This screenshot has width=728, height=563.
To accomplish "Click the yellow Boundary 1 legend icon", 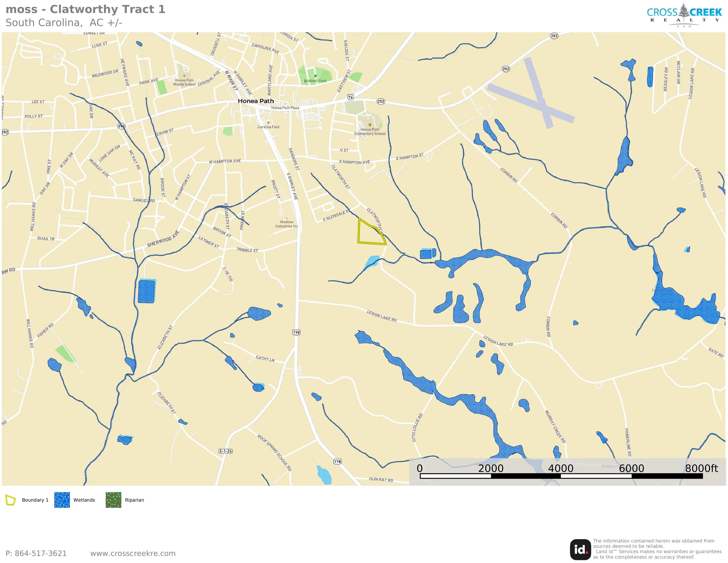I will click(x=11, y=500).
